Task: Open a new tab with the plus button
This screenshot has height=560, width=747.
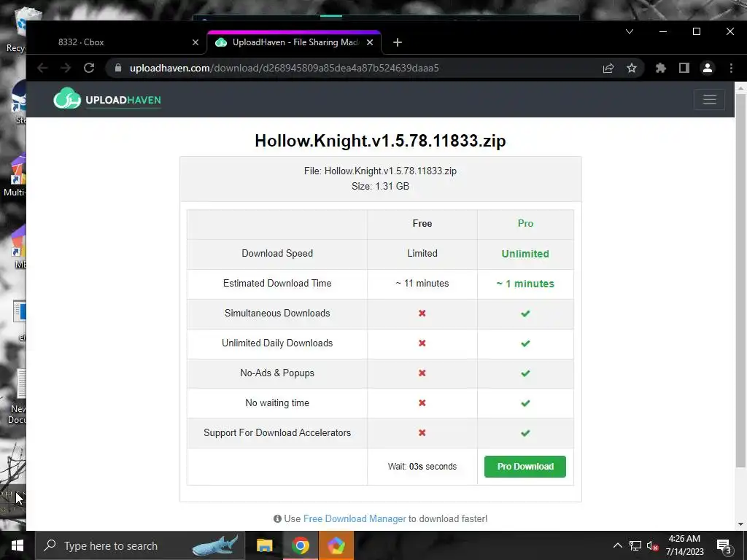Action: click(398, 42)
